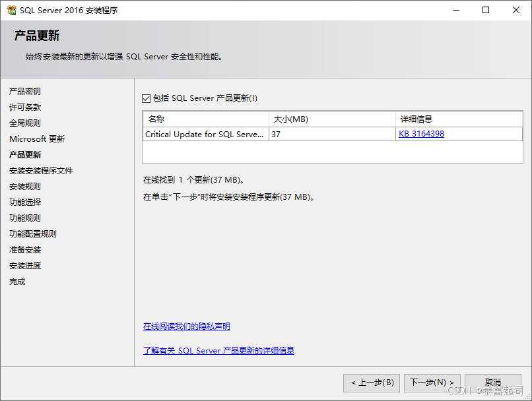Click the 名称 column header
Viewport: 532px width, 401px height.
point(206,119)
